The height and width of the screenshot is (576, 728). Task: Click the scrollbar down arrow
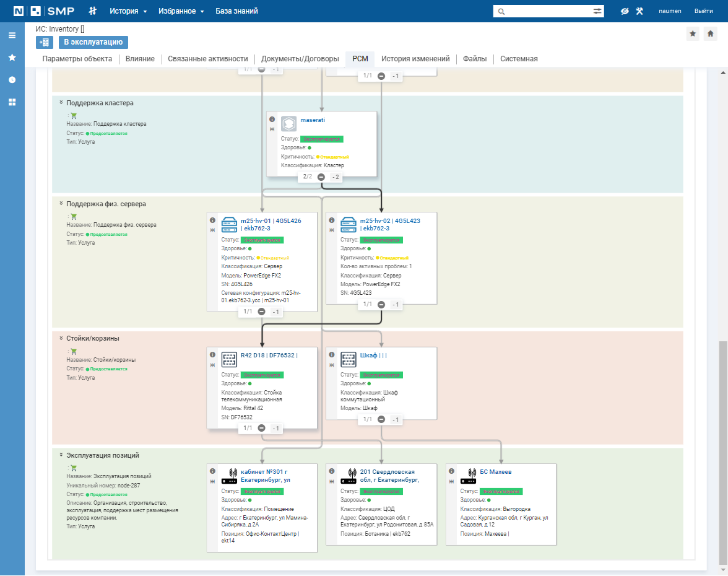pos(723,570)
